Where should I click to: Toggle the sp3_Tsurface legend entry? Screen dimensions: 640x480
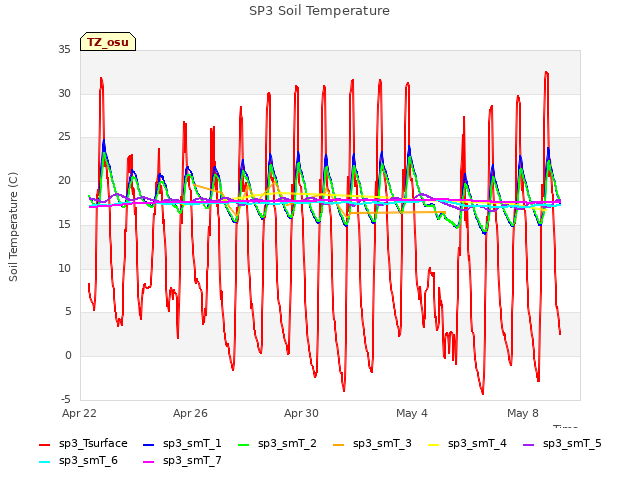click(83, 444)
